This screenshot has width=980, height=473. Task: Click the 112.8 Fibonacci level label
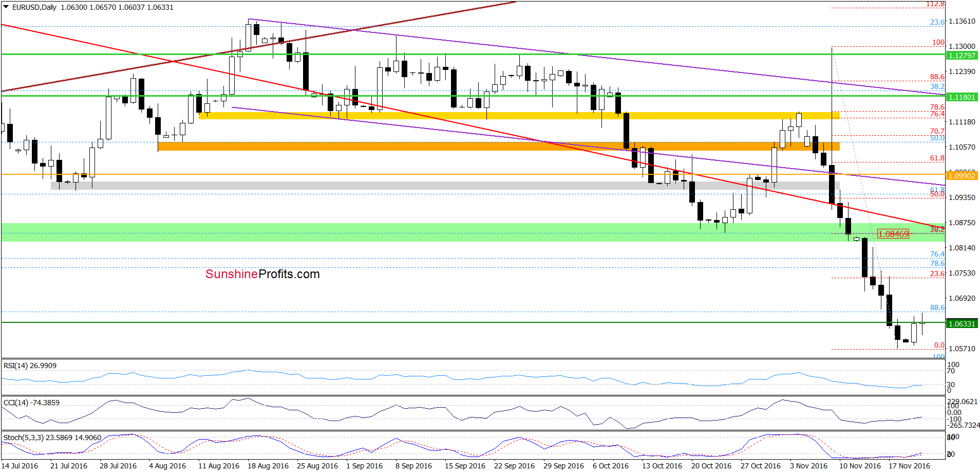pos(935,4)
